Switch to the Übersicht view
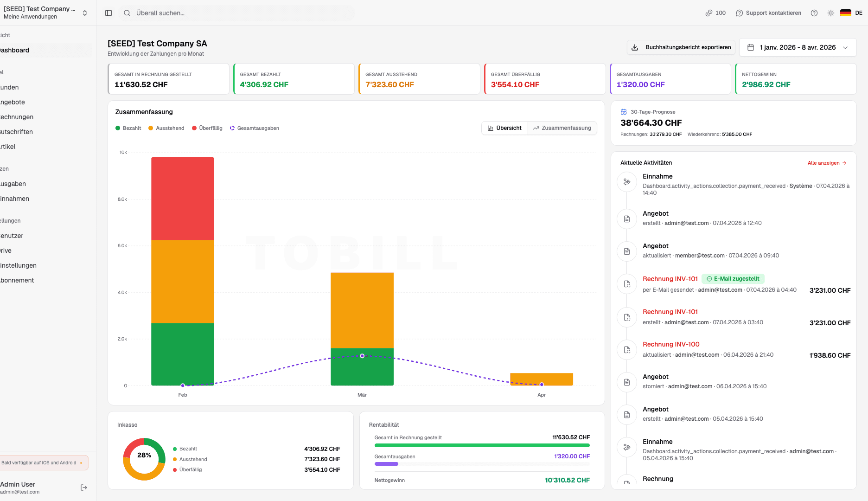Image resolution: width=868 pixels, height=501 pixels. pyautogui.click(x=504, y=128)
